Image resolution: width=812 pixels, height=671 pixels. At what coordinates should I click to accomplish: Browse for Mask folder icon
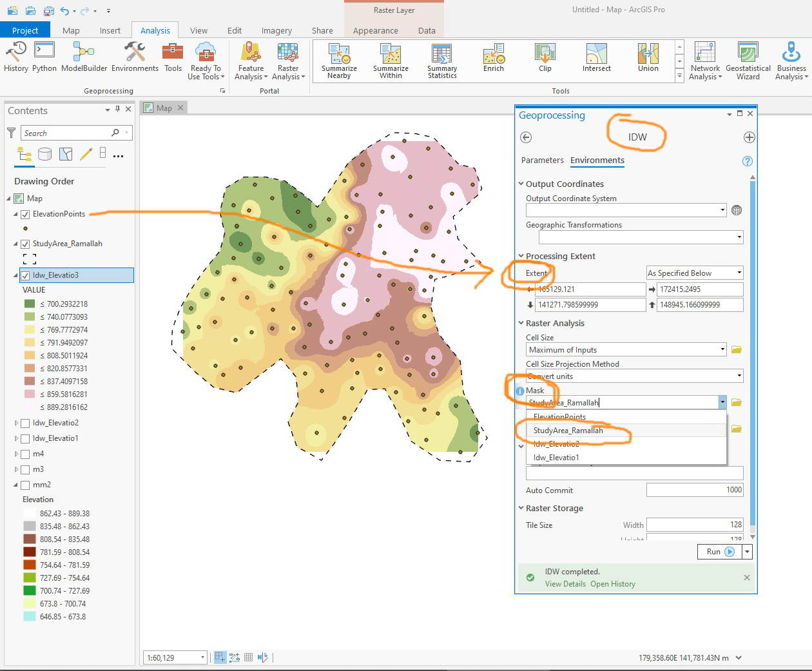click(737, 403)
